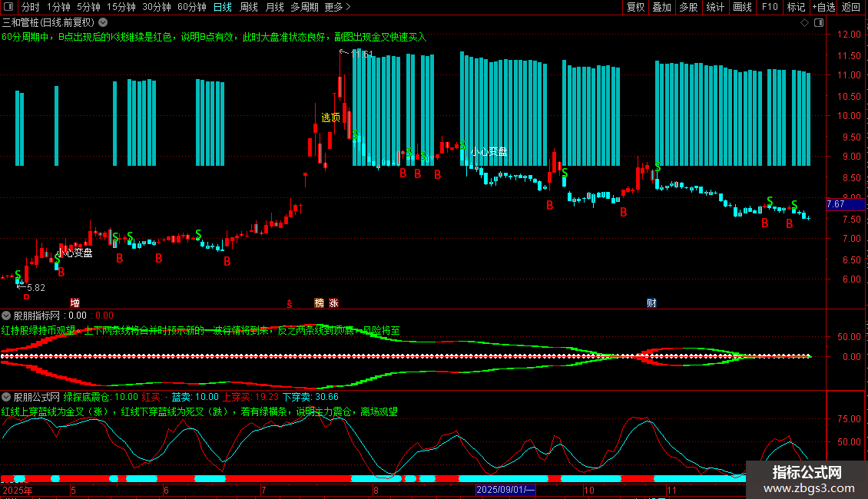868x499 pixels.
Task: Click the 蓝卖: 10.00 value
Action: coord(195,397)
